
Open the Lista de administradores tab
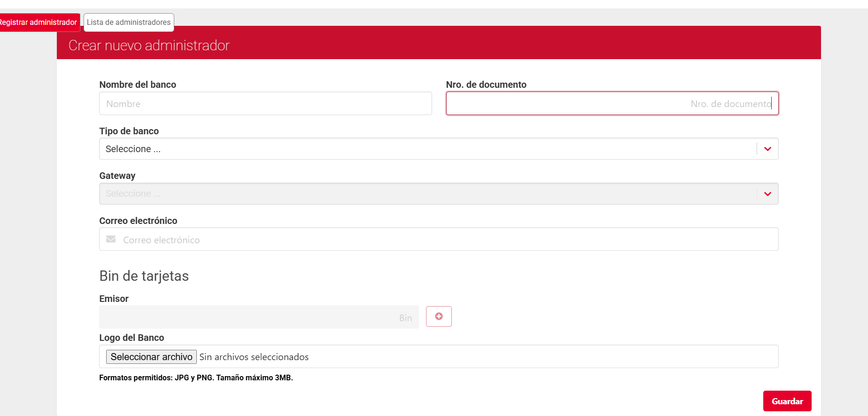129,23
